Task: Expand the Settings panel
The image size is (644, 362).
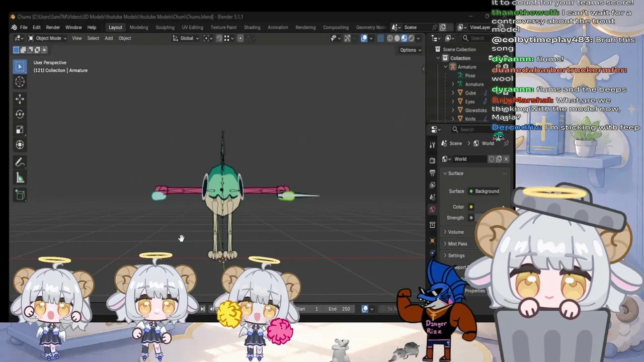Action: [445, 255]
